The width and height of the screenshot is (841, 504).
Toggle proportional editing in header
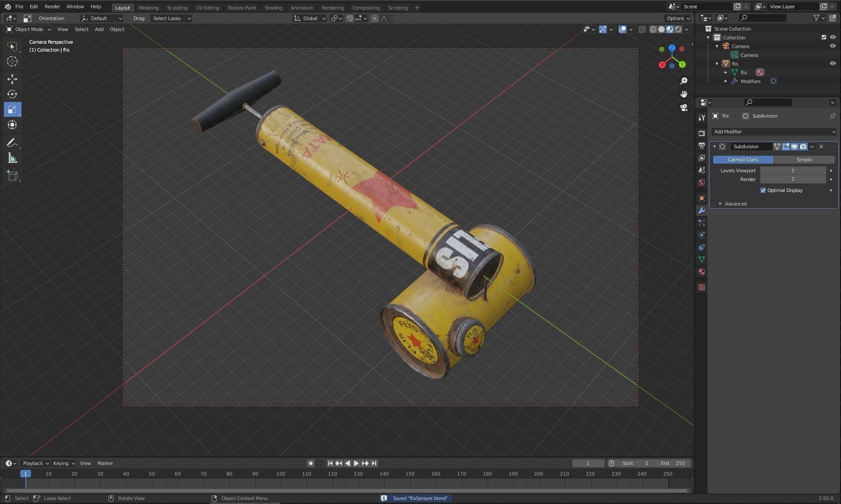tap(375, 18)
